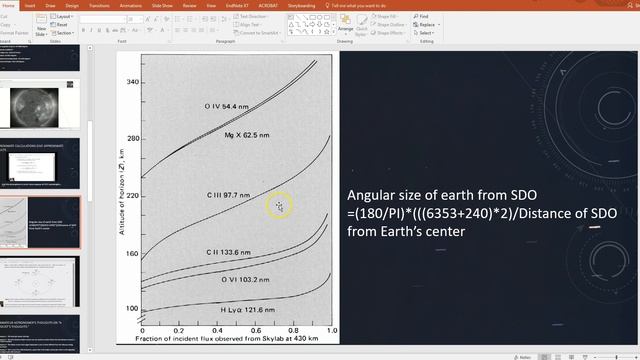
Task: Open the Shape Fill dropdown
Action: tap(384, 16)
